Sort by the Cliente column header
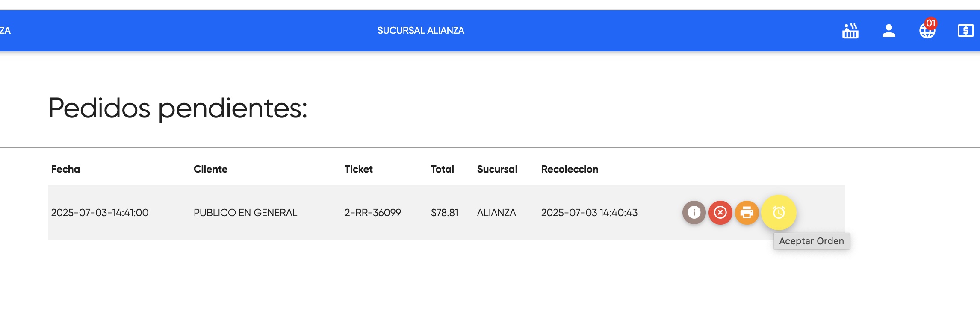Screen dimensions: 980x328 point(211,169)
